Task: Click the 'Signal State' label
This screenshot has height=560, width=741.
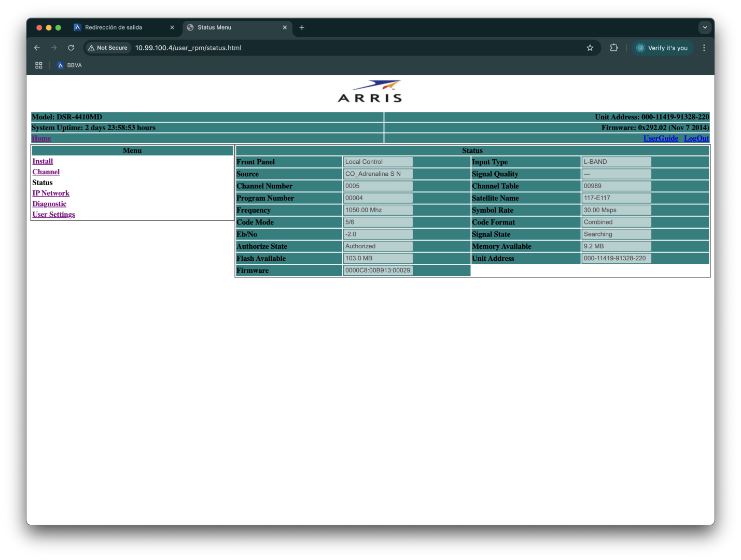Action: tap(491, 234)
